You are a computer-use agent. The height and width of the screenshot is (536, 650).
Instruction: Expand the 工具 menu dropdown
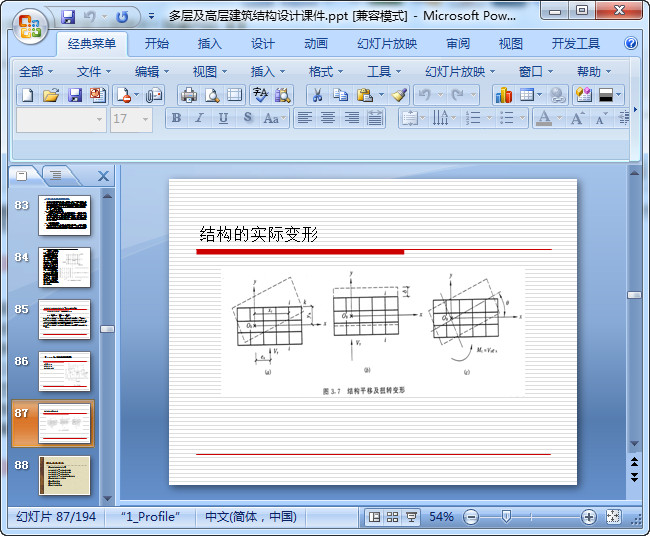384,72
